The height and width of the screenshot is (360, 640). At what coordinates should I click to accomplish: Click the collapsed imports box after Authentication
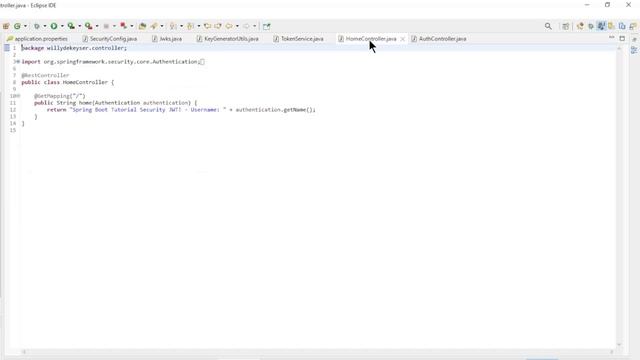202,62
